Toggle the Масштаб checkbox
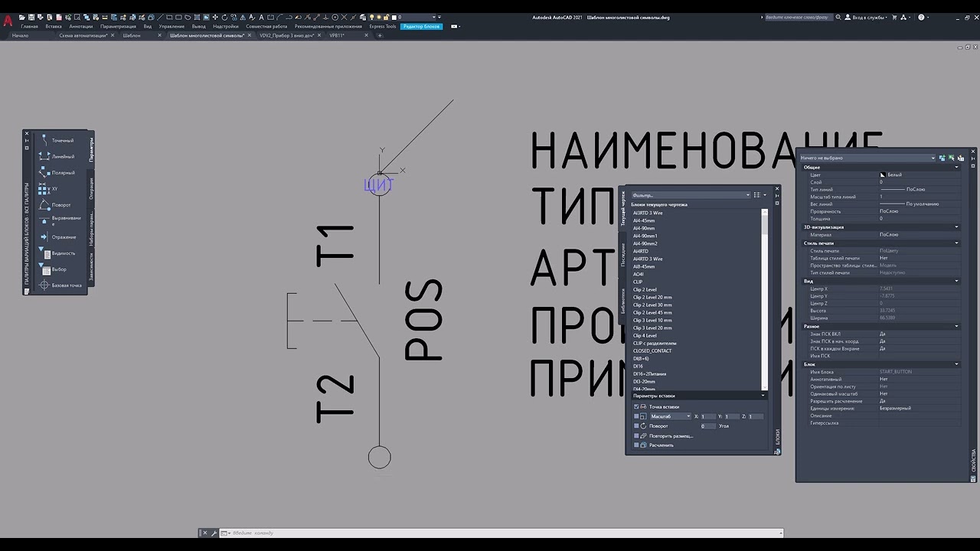The width and height of the screenshot is (980, 551). tap(636, 416)
